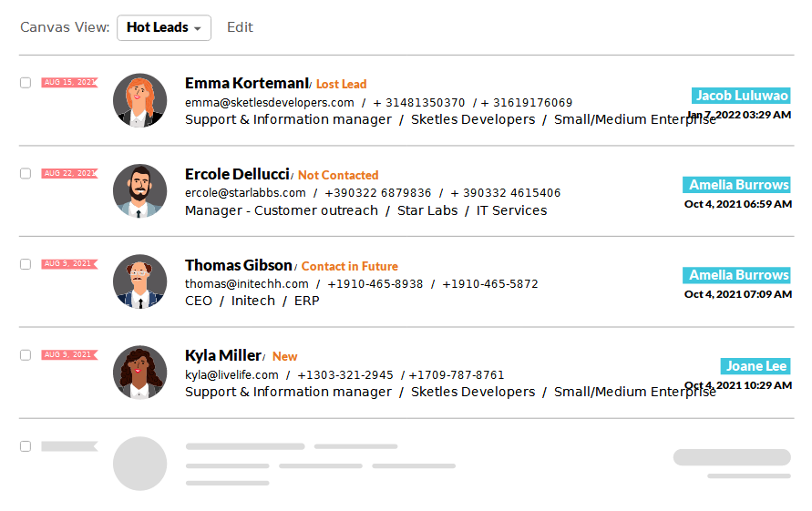Screen dimensions: 812x511
Task: Click the Contact in Future status
Action: coord(350,266)
